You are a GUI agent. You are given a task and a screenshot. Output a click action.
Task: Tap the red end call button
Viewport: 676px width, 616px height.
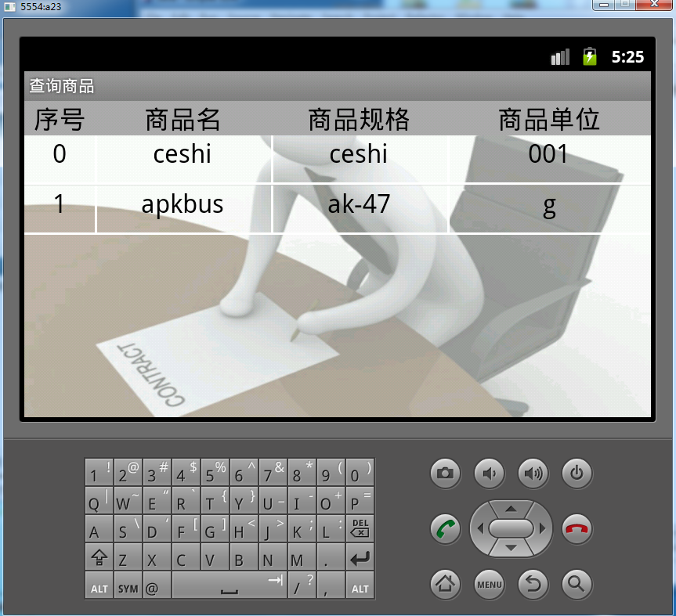[577, 528]
